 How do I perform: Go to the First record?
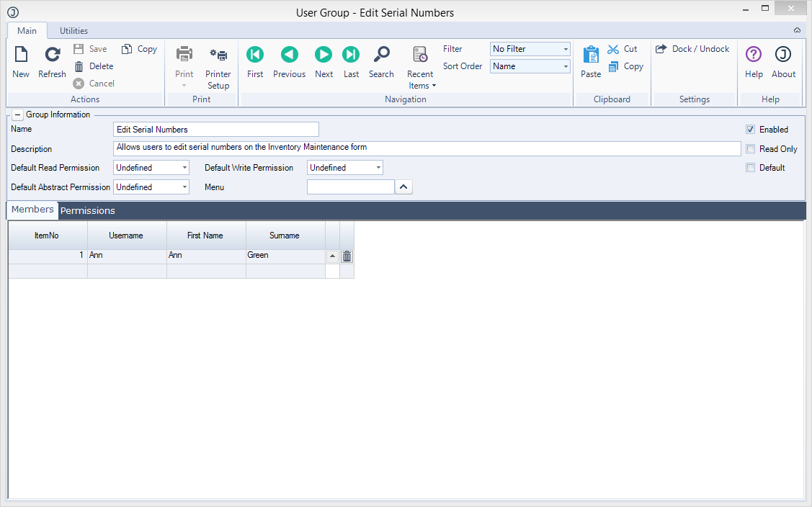pos(255,55)
